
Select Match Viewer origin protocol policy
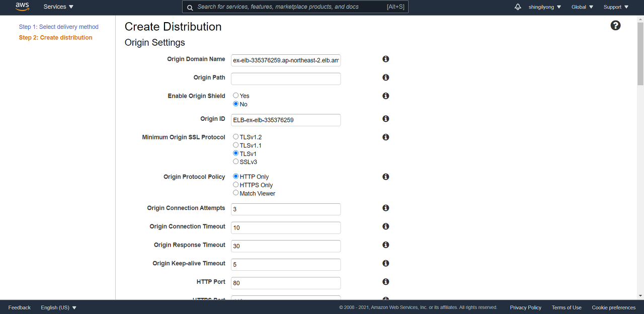(x=235, y=193)
